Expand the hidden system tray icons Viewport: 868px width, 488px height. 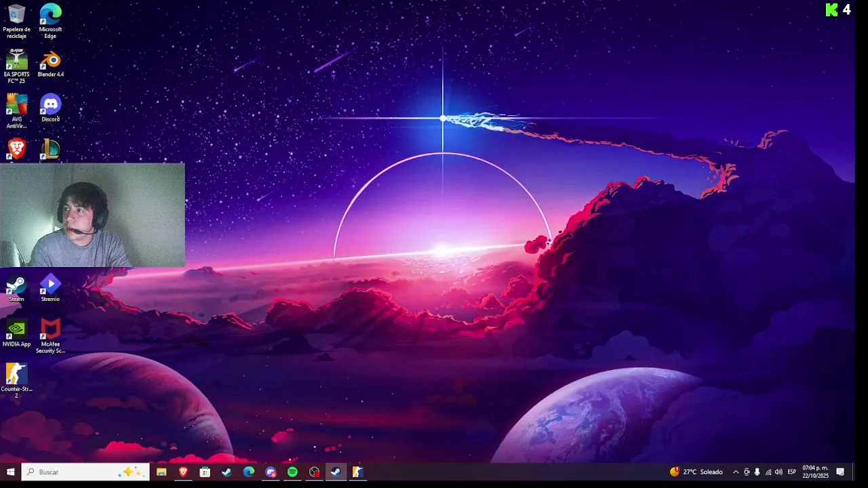(x=736, y=472)
